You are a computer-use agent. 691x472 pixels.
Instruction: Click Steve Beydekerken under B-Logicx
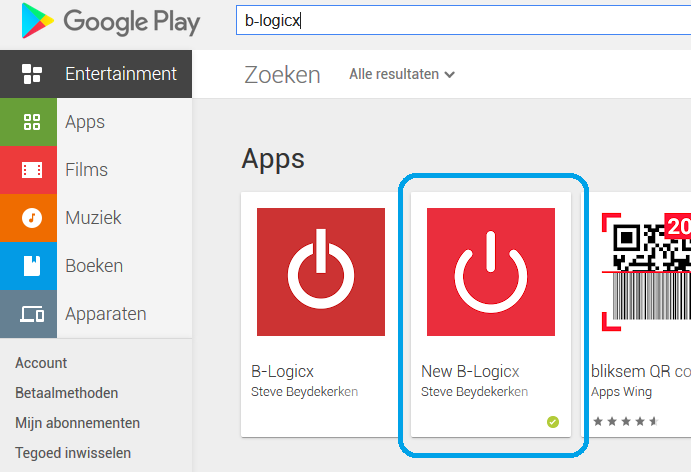pyautogui.click(x=305, y=391)
